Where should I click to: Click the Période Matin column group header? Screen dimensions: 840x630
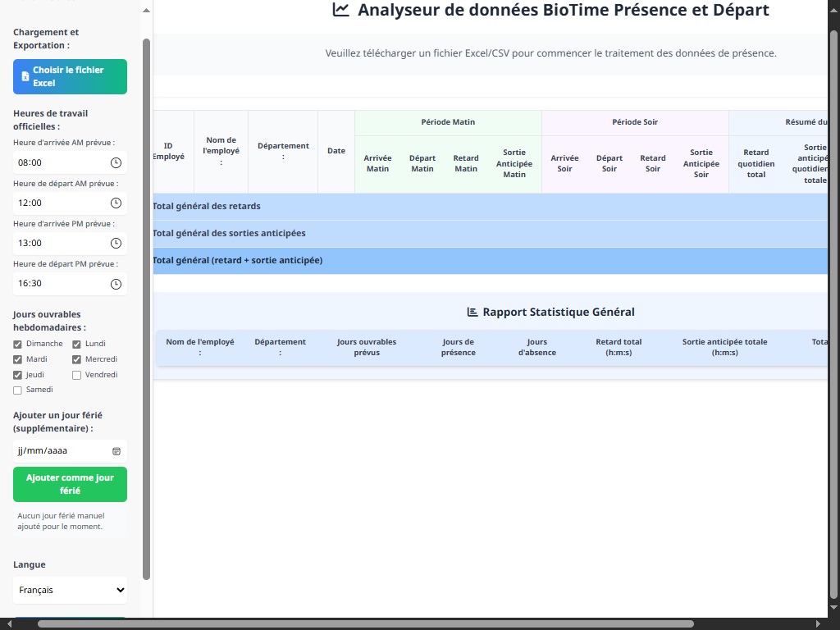(448, 122)
